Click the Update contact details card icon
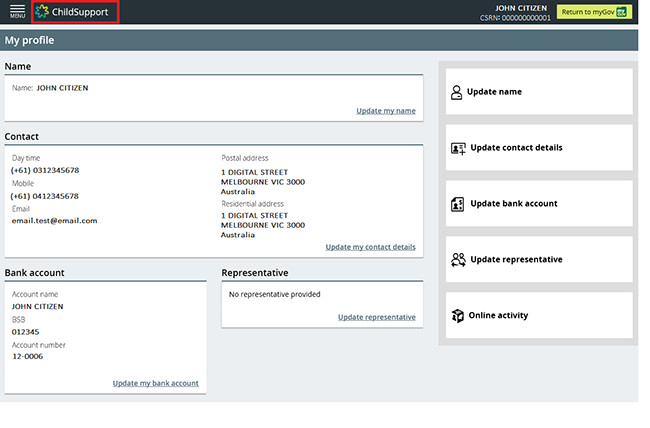The image size is (650, 428). (x=458, y=148)
